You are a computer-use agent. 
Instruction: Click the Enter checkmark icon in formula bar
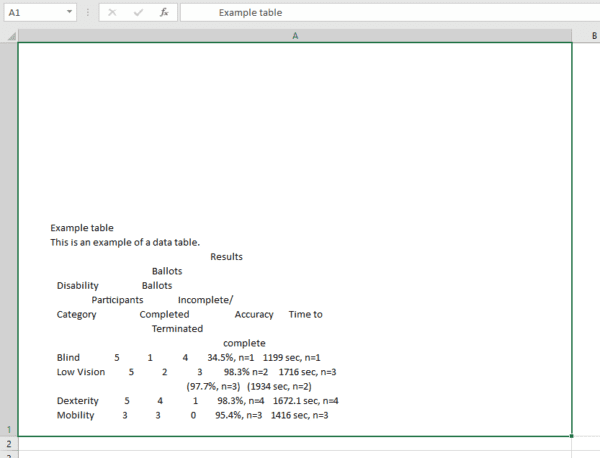click(x=137, y=13)
